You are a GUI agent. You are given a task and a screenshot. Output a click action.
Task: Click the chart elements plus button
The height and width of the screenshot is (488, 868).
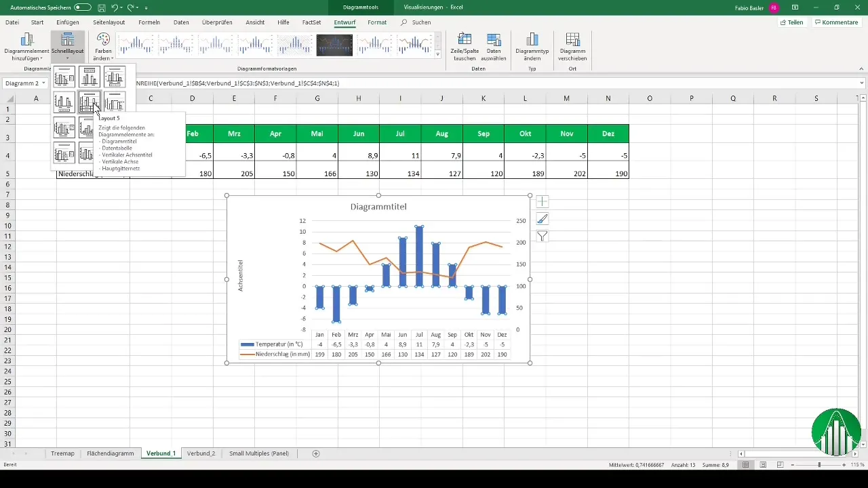tap(542, 202)
